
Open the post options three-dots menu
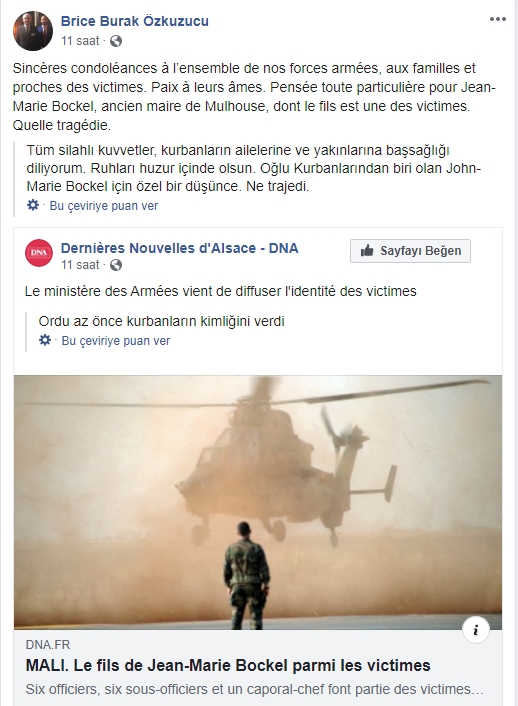pyautogui.click(x=498, y=19)
